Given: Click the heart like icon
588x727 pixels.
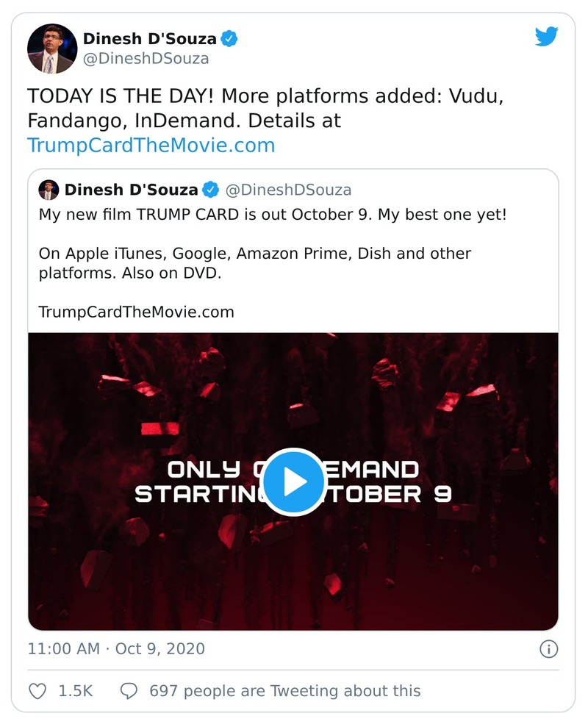Looking at the screenshot, I should (x=37, y=691).
